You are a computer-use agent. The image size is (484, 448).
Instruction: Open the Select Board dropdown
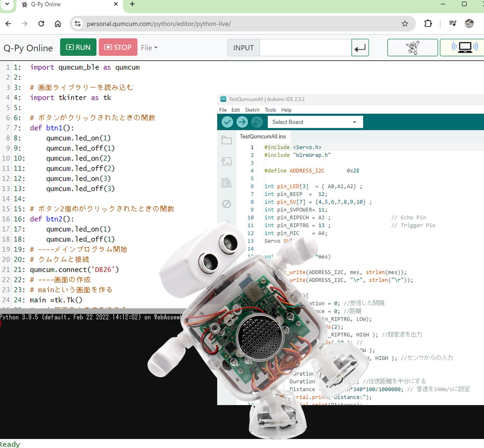click(x=315, y=122)
